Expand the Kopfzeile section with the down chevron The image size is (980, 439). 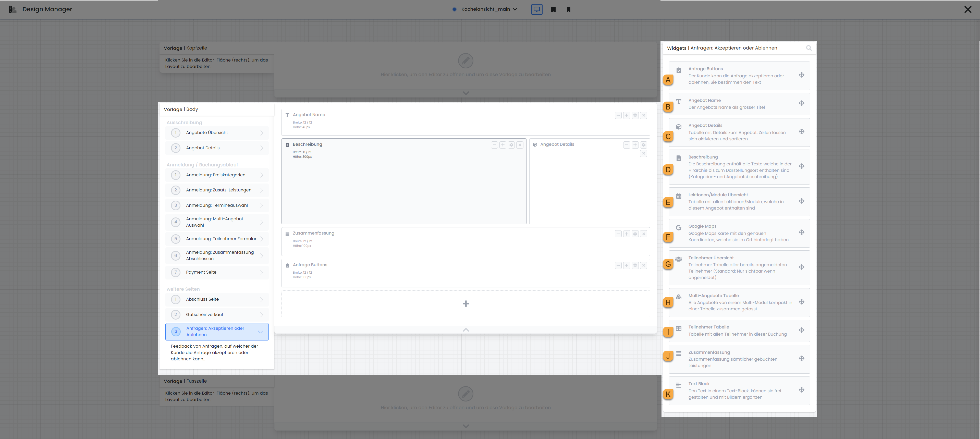466,93
